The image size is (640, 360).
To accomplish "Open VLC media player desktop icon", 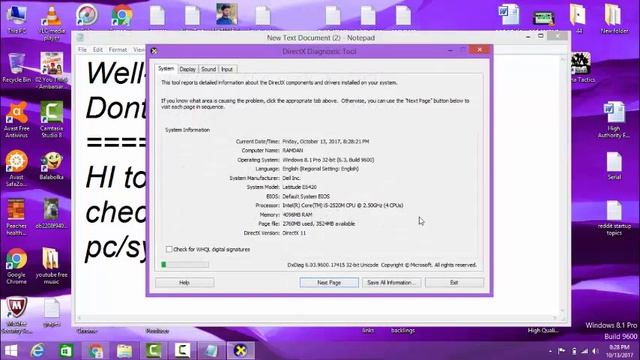I will point(52,21).
